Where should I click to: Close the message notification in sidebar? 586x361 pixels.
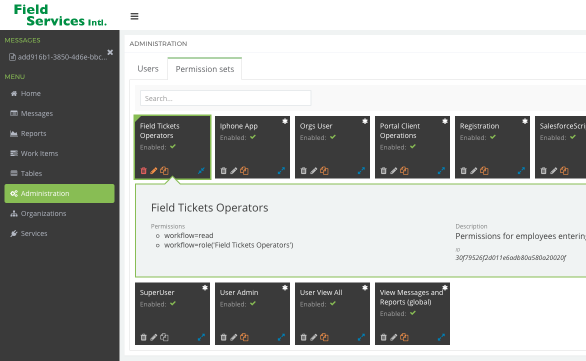[x=110, y=52]
